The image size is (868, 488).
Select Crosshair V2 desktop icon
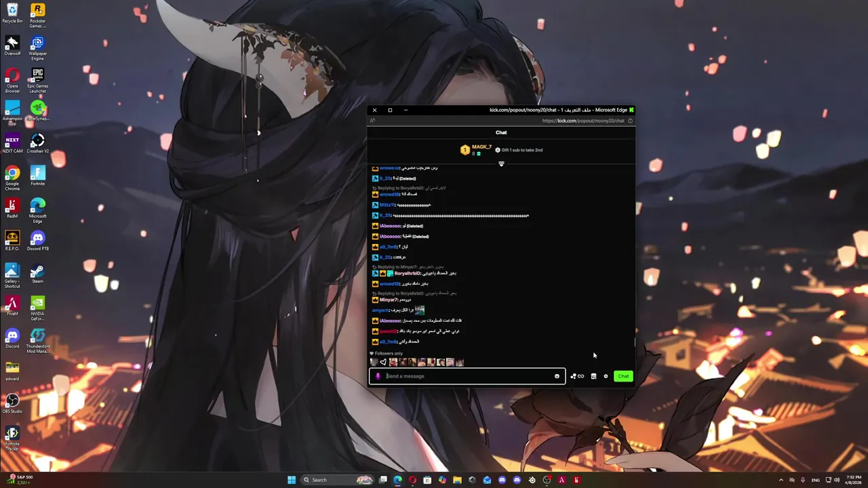pyautogui.click(x=38, y=144)
